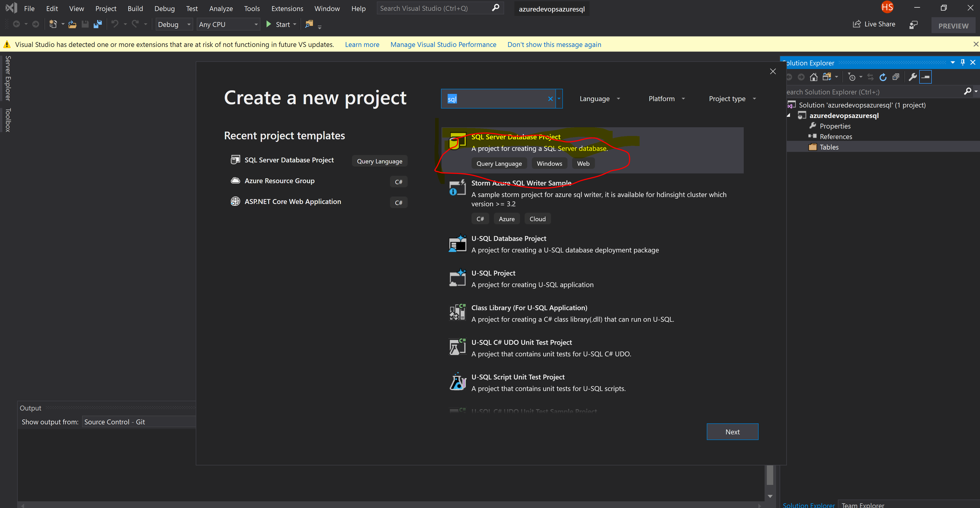Click the Pending Changes Filter clock icon
980x508 pixels.
[x=852, y=77]
